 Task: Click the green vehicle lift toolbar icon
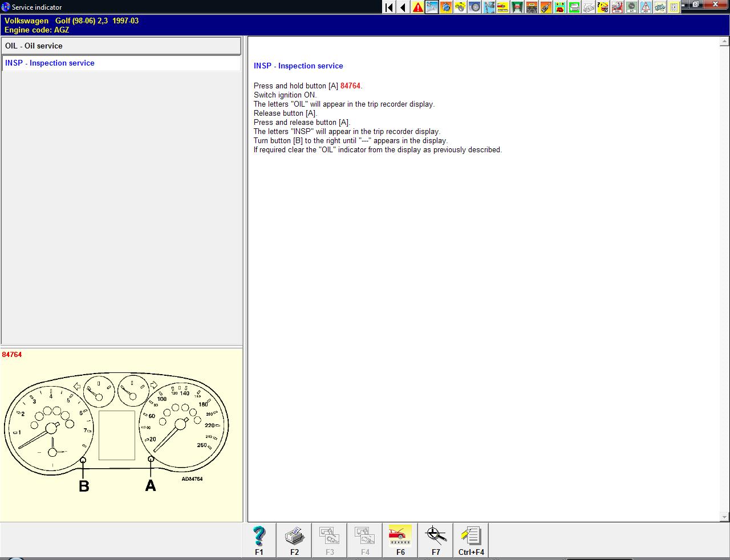click(x=517, y=7)
